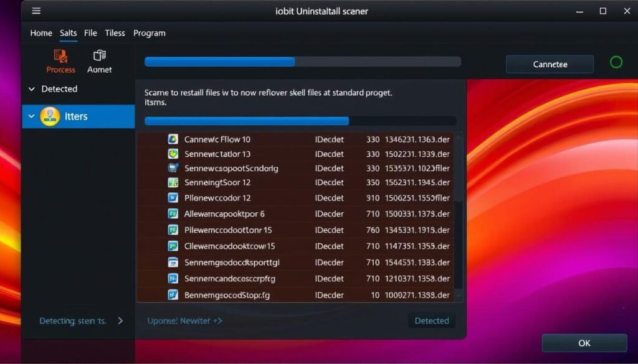The image size is (638, 364).
Task: Open the Program menu
Action: (x=150, y=34)
